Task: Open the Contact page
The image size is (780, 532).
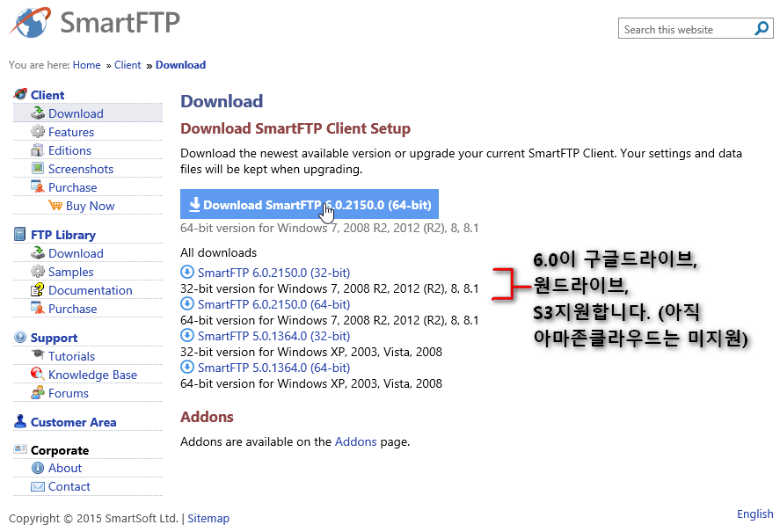Action: click(x=69, y=486)
